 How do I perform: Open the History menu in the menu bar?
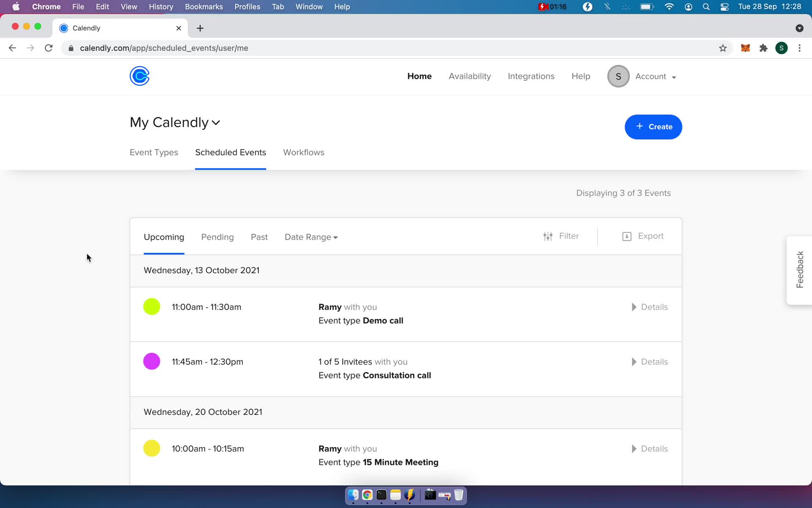pyautogui.click(x=161, y=7)
